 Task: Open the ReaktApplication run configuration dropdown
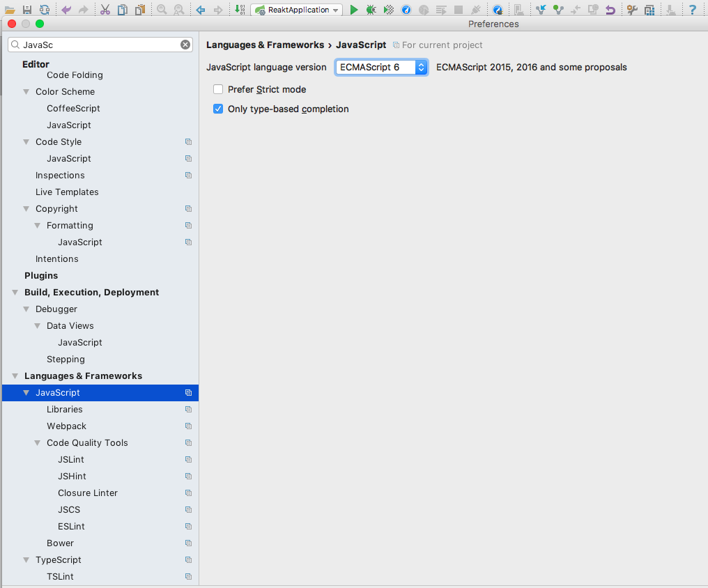point(297,10)
